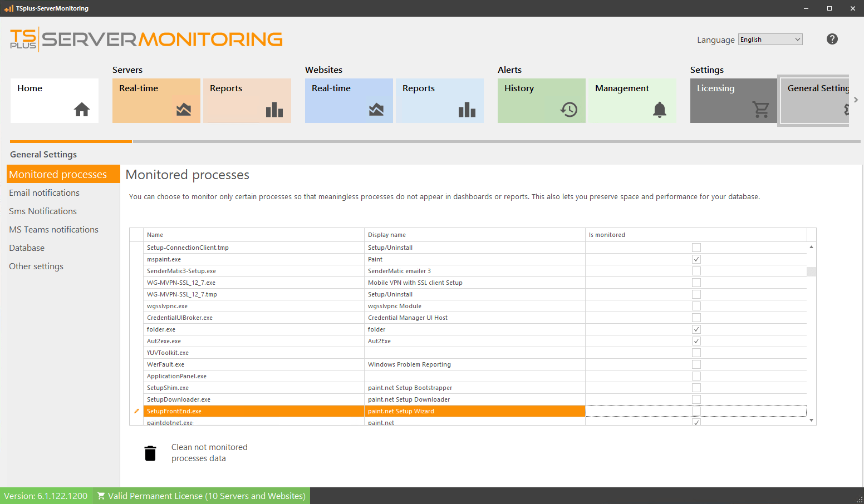Sort by Display name column header

(x=475, y=235)
